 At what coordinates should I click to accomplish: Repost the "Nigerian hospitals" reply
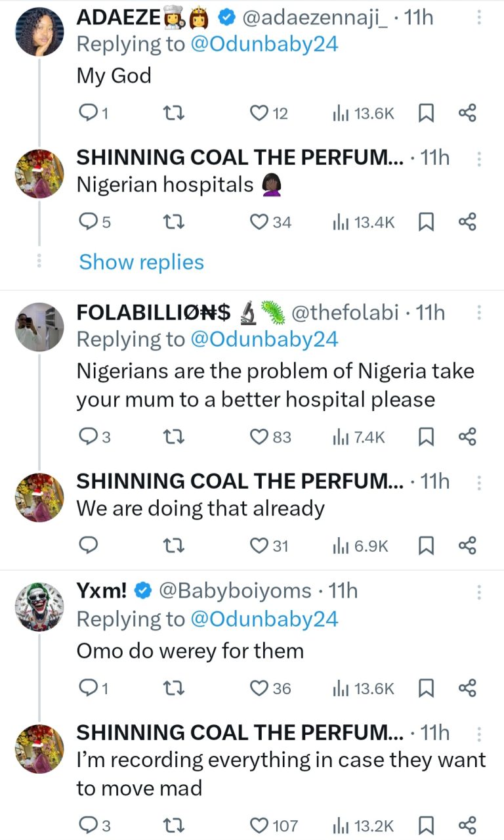(x=173, y=222)
